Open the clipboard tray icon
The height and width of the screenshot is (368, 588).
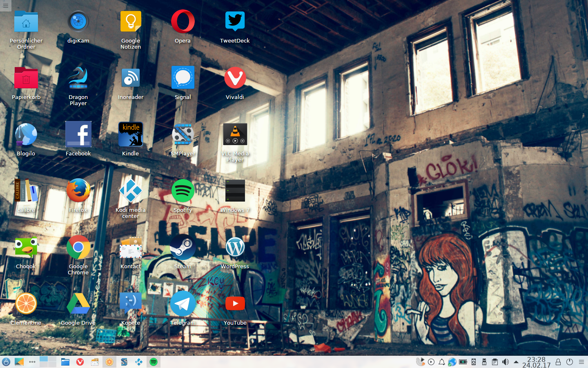pos(495,362)
